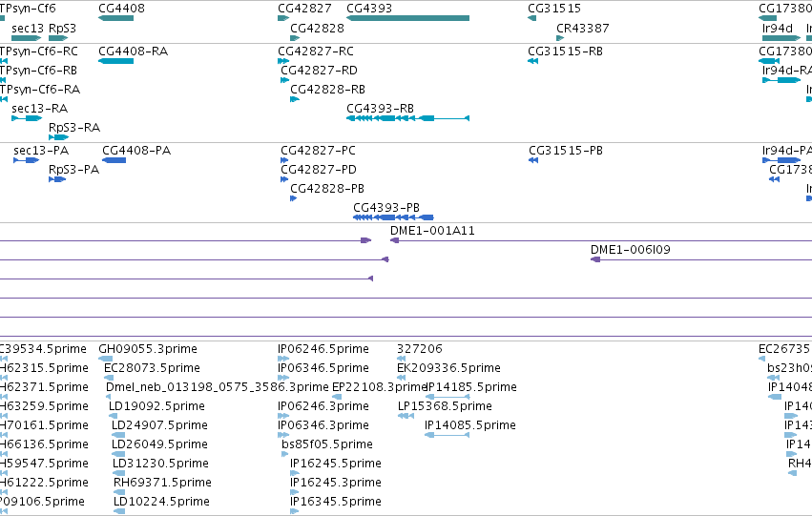Screen dimensions: 812x516
Task: Open the sec13-PA protein feature
Action: (26, 160)
